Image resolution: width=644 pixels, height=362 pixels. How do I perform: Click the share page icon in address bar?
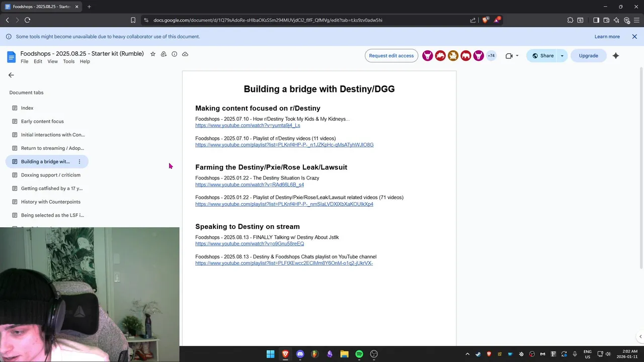473,20
